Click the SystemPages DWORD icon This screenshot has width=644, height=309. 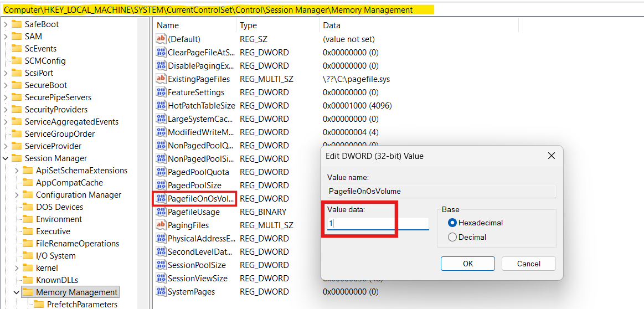click(161, 292)
